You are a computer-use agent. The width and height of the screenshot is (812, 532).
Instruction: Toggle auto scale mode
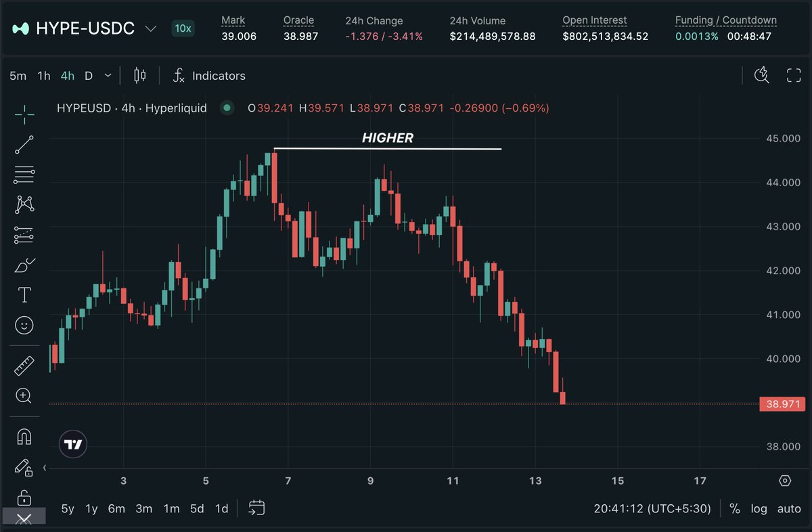[x=789, y=508]
